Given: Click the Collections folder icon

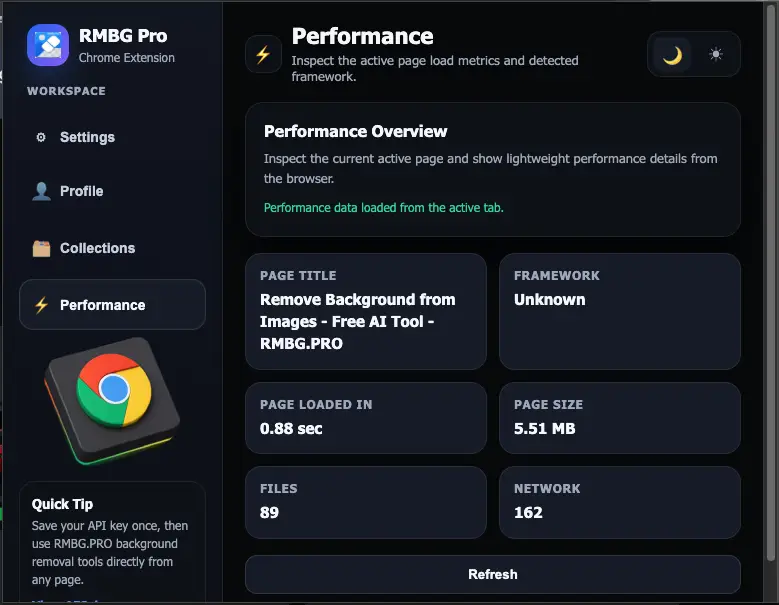Looking at the screenshot, I should pos(41,248).
